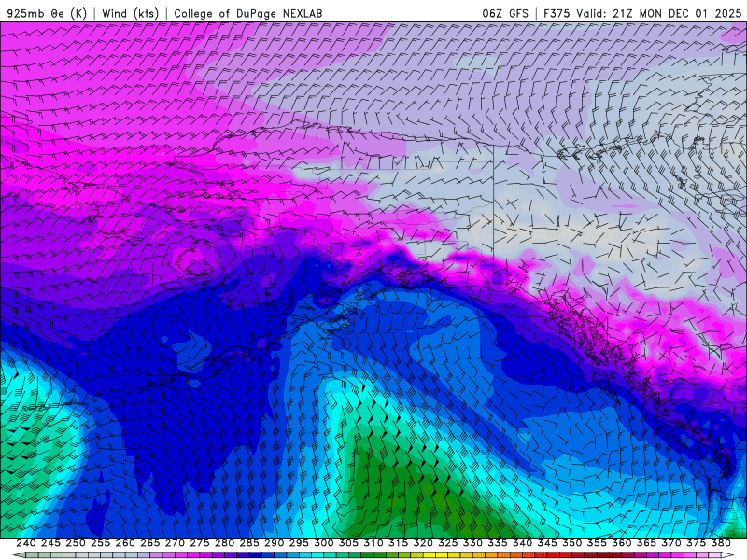Image resolution: width=747 pixels, height=560 pixels.
Task: Click the 240 value on the color scale
Action: pyautogui.click(x=26, y=543)
